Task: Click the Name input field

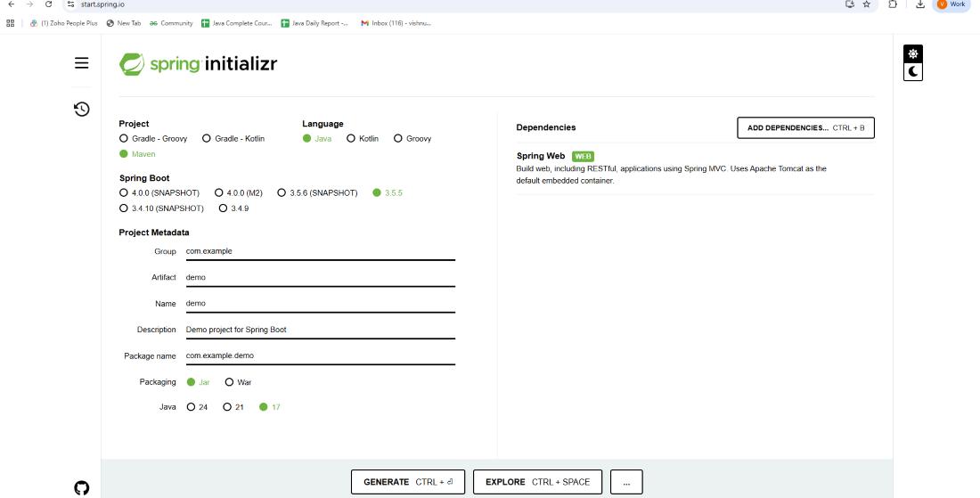Action: click(x=320, y=304)
